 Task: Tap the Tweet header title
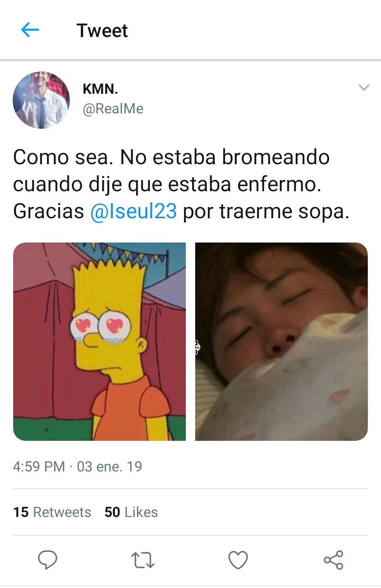[x=102, y=30]
